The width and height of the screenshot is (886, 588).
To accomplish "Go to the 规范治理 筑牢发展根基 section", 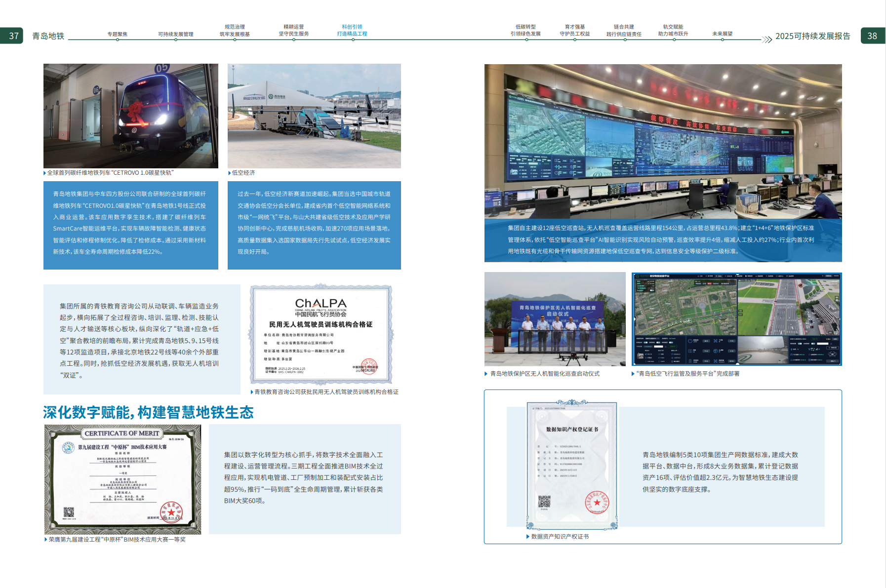I will 235,31.
